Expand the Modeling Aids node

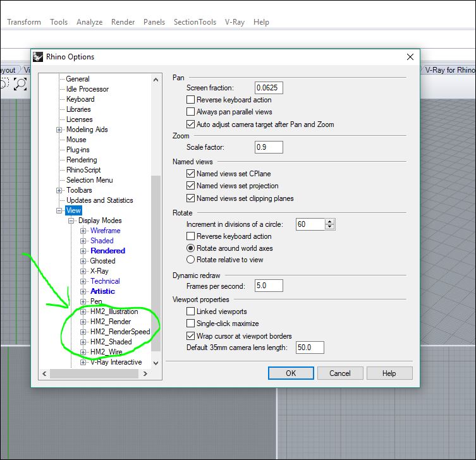tap(59, 130)
